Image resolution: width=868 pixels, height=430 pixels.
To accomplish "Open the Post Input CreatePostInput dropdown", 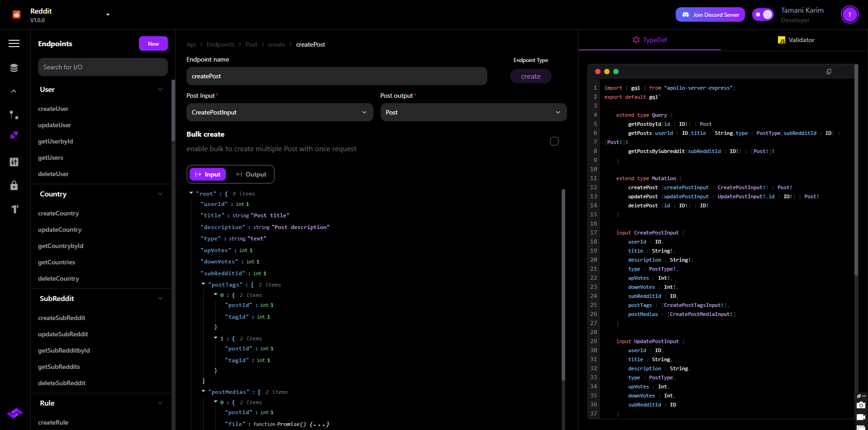I will click(280, 112).
